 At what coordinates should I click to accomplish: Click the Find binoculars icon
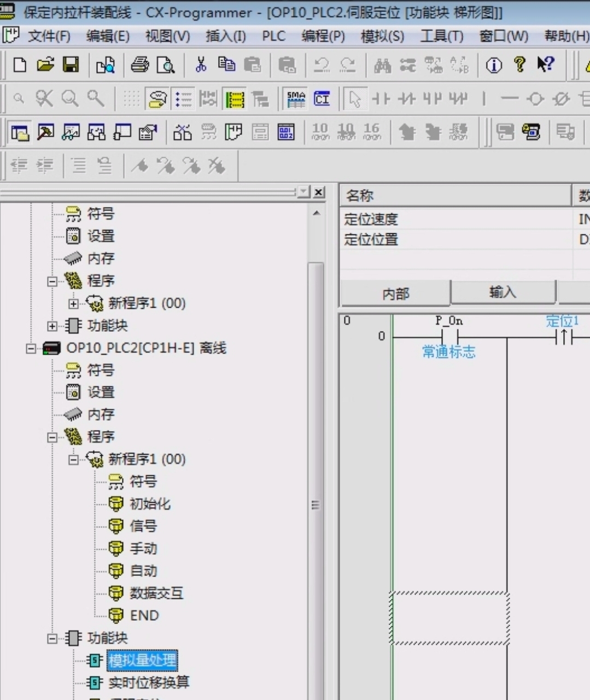382,66
